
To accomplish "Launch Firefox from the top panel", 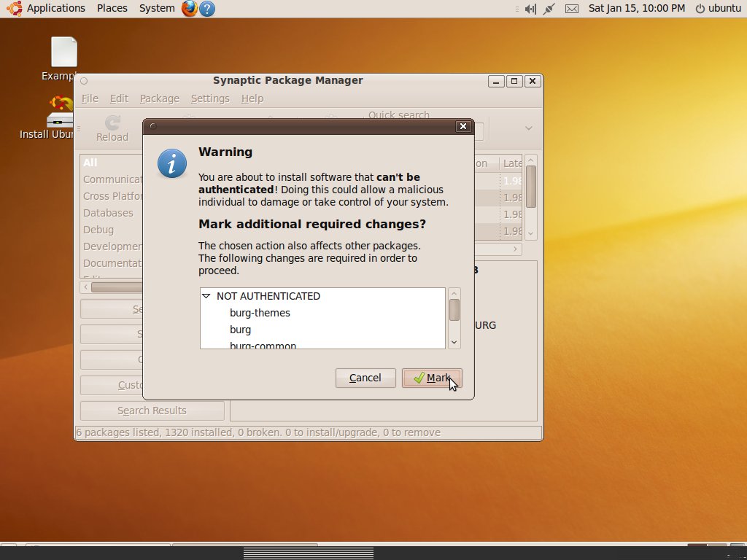I will pyautogui.click(x=190, y=9).
